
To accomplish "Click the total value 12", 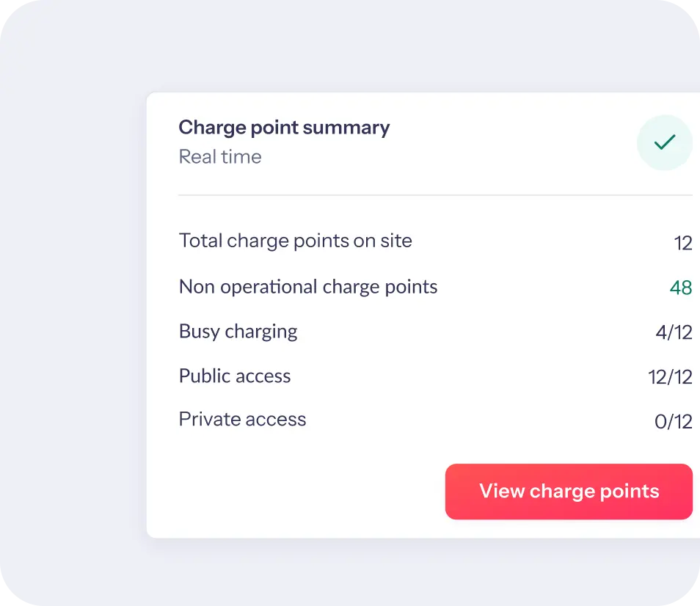I will (x=683, y=243).
